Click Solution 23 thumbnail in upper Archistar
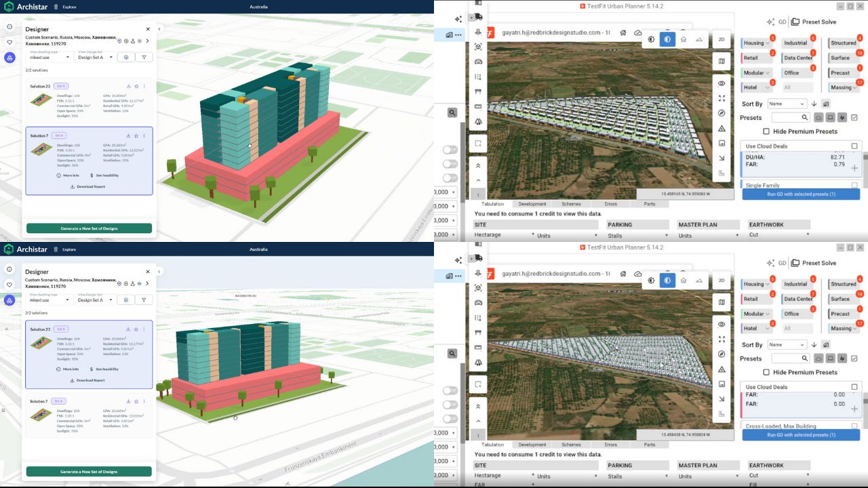 [41, 100]
